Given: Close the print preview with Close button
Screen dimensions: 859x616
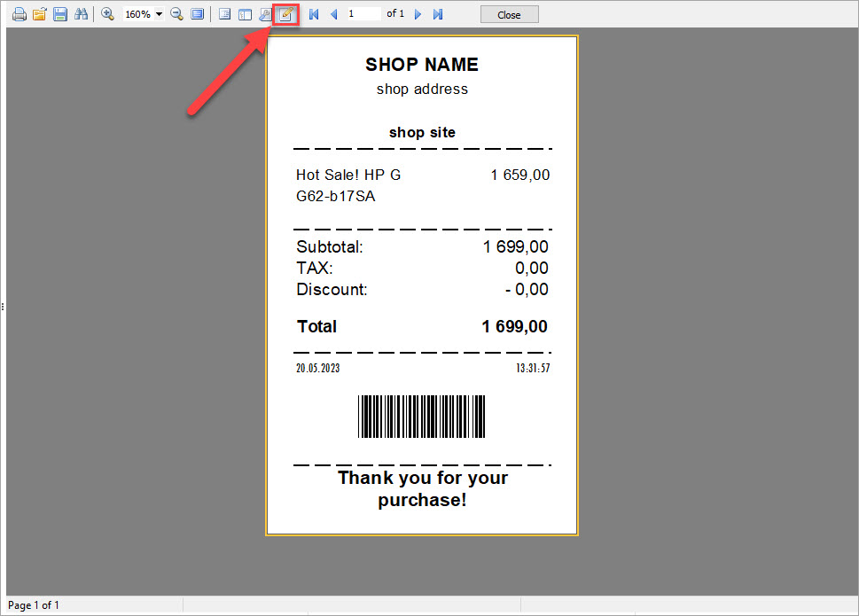Looking at the screenshot, I should coord(510,15).
